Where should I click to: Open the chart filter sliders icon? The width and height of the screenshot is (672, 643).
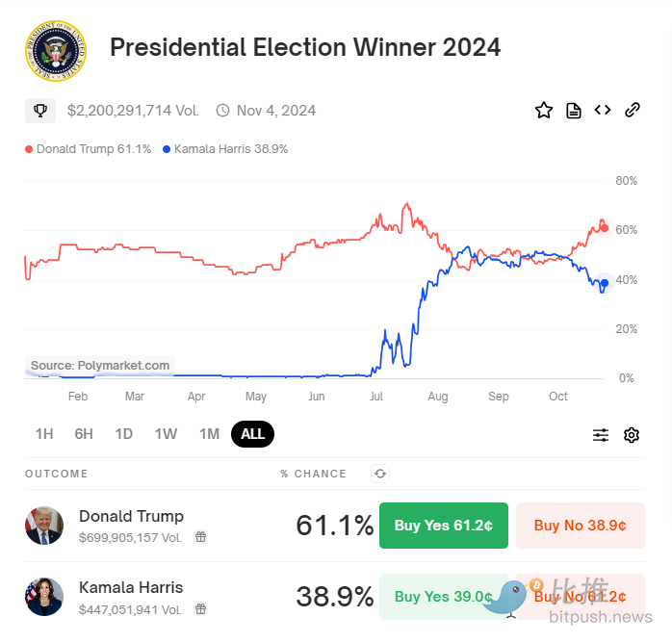coord(601,435)
